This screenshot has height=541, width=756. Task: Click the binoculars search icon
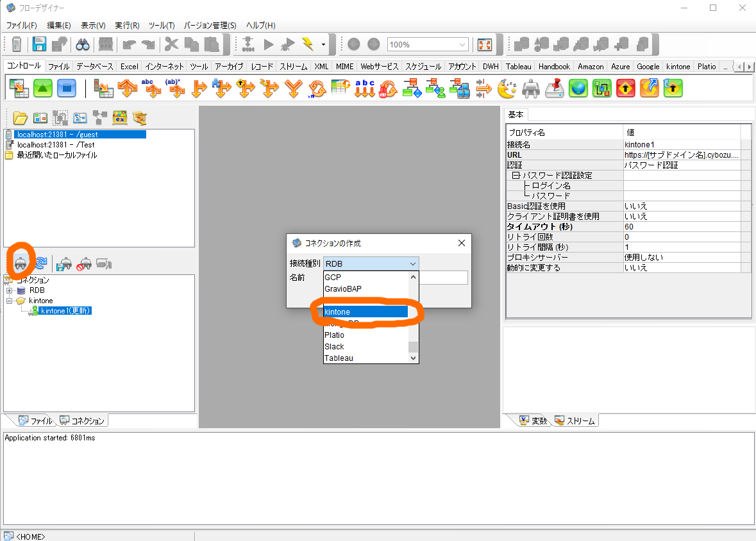(83, 45)
